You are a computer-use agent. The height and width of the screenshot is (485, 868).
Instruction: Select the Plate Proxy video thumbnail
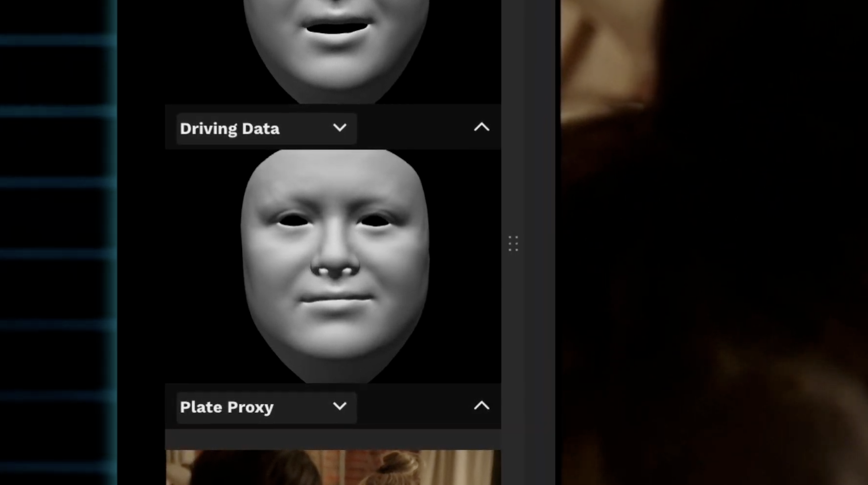(x=333, y=467)
